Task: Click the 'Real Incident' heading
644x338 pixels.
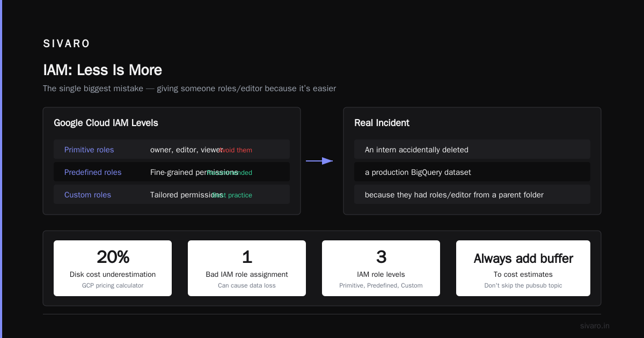Action: coord(382,123)
